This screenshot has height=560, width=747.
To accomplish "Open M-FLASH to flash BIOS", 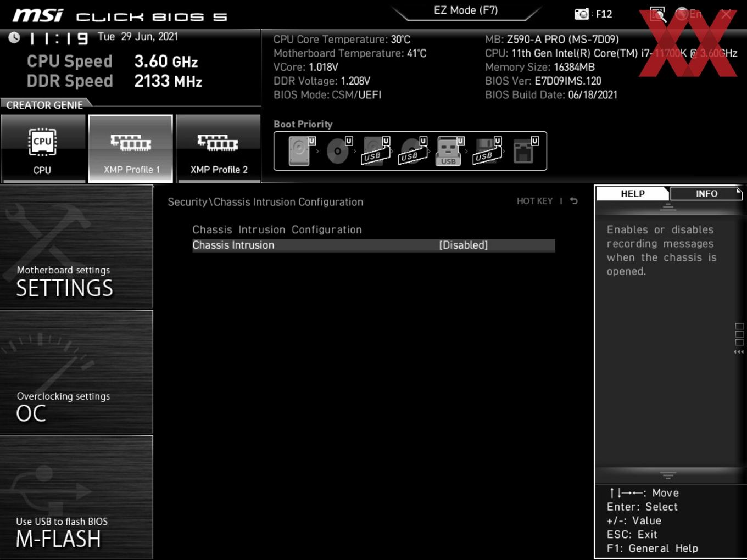I will tap(76, 497).
